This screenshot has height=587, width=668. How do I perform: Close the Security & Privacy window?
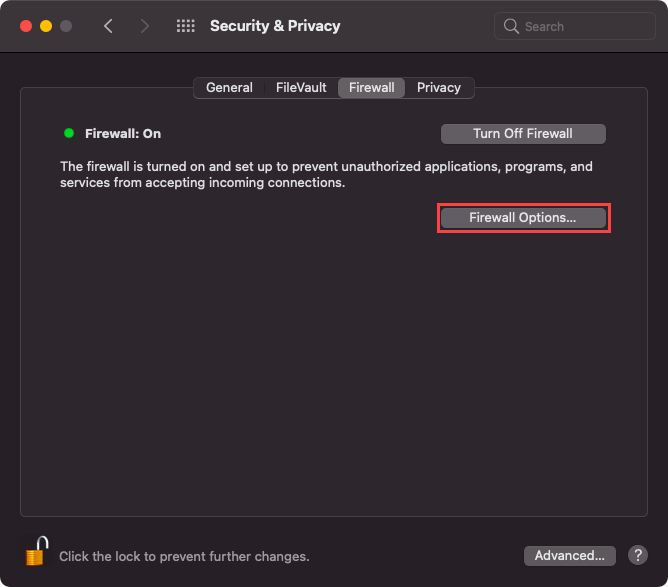(x=25, y=26)
